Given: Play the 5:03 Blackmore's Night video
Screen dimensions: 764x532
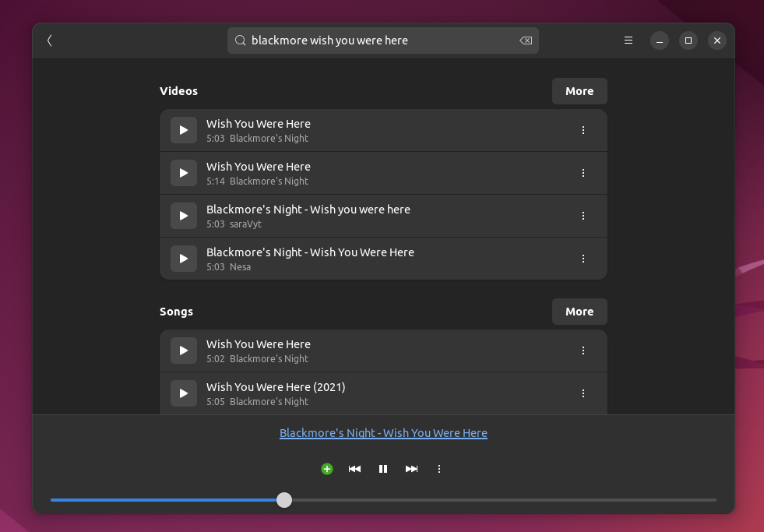Looking at the screenshot, I should click(x=184, y=130).
